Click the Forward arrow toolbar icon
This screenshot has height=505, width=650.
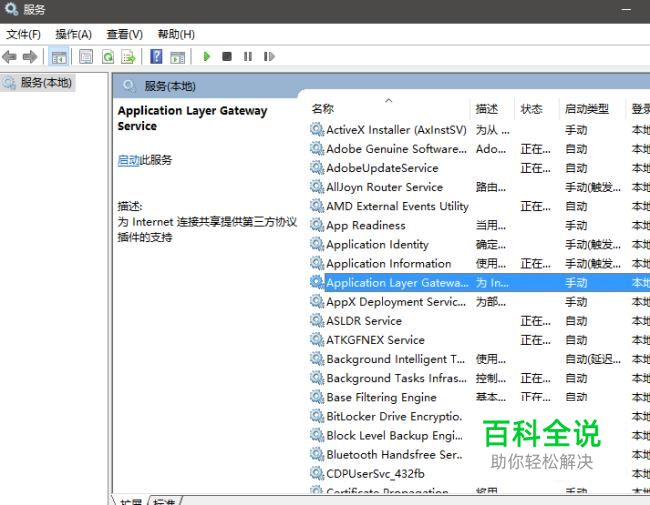[30, 56]
